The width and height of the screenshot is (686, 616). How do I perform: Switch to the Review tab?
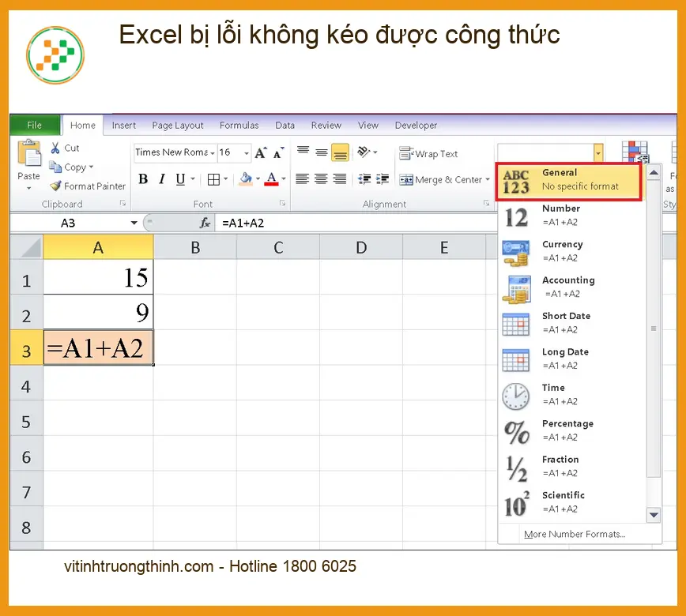pyautogui.click(x=326, y=126)
